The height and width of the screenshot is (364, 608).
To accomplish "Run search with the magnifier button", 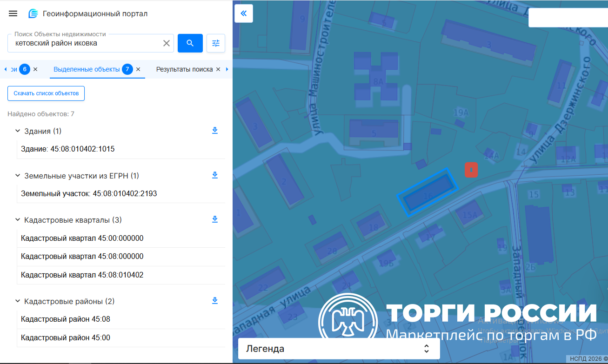I will point(190,43).
